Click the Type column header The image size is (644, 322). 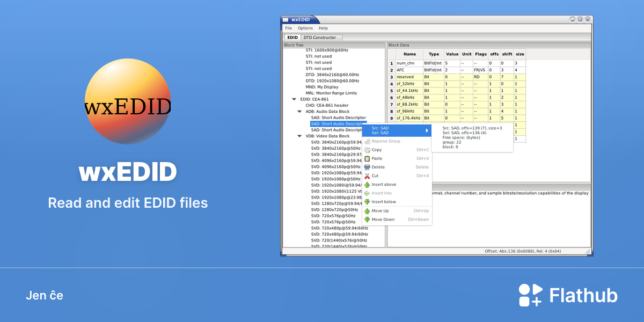pyautogui.click(x=434, y=54)
